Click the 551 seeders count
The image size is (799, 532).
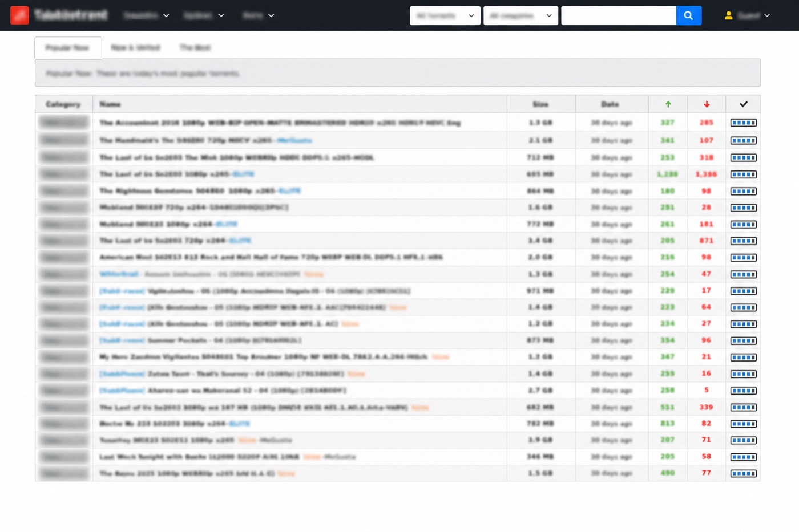coord(667,407)
